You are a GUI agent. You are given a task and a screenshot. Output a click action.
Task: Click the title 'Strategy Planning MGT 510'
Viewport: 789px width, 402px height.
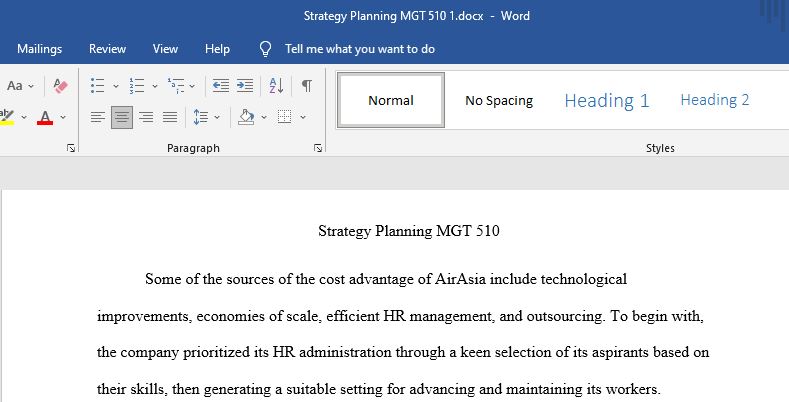(x=409, y=231)
